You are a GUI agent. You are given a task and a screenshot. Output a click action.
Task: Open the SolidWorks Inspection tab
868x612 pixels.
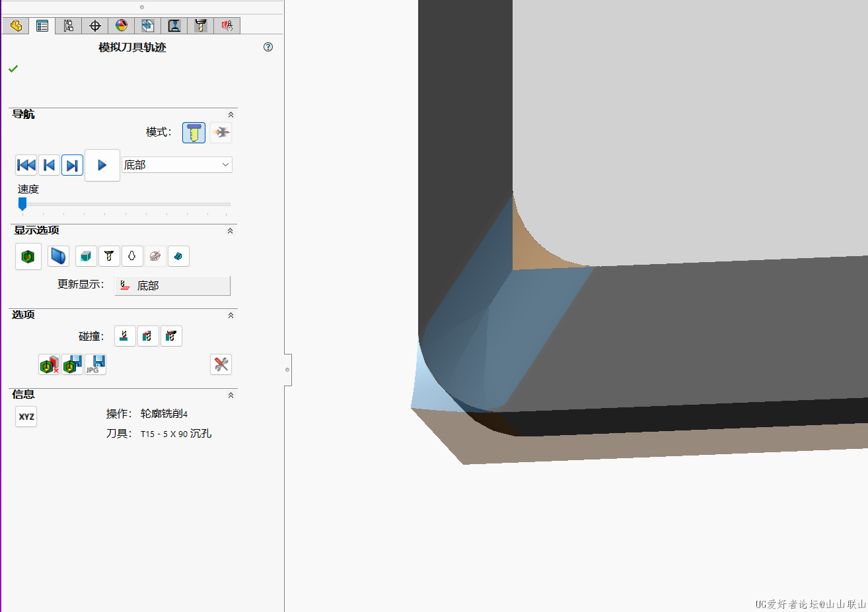227,26
